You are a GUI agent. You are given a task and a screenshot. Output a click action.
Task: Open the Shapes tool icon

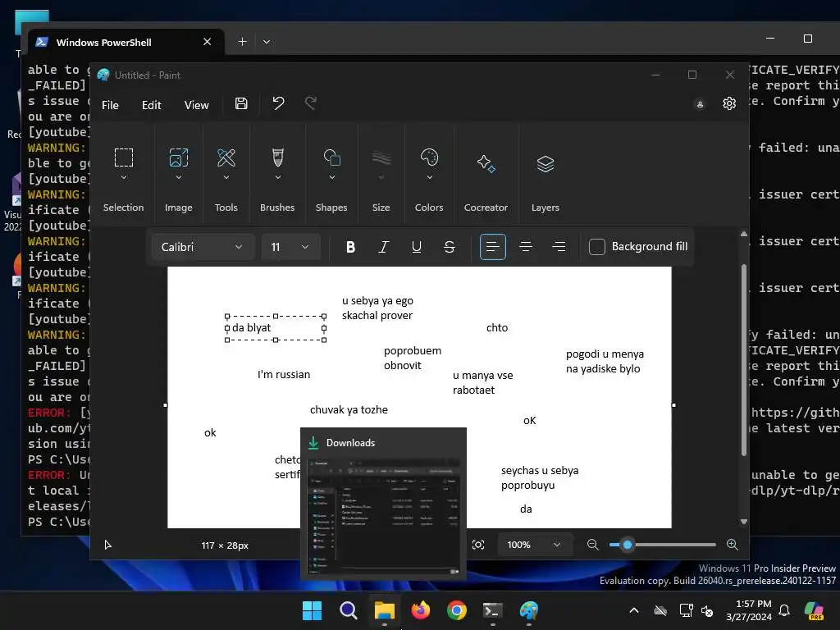tap(331, 157)
